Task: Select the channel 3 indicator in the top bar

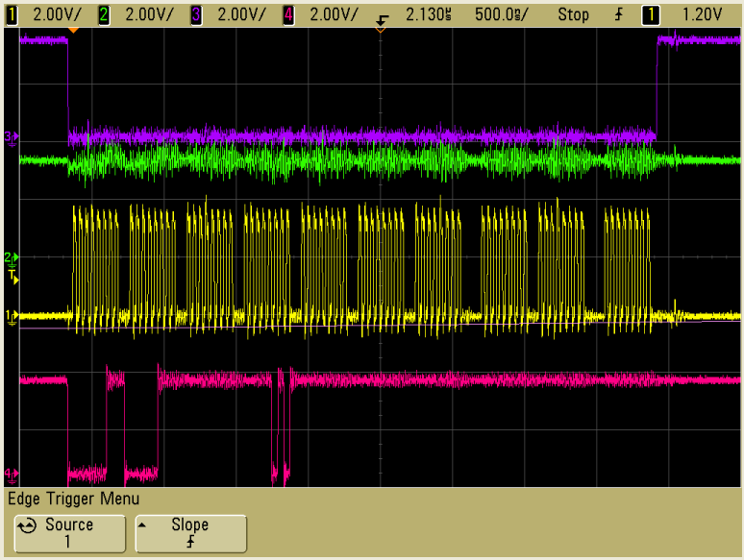Action: click(x=196, y=15)
